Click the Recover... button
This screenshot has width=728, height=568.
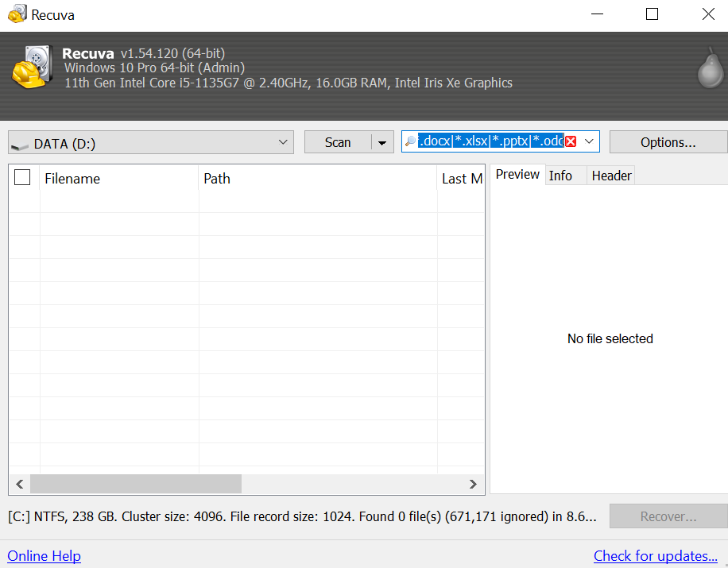(668, 516)
